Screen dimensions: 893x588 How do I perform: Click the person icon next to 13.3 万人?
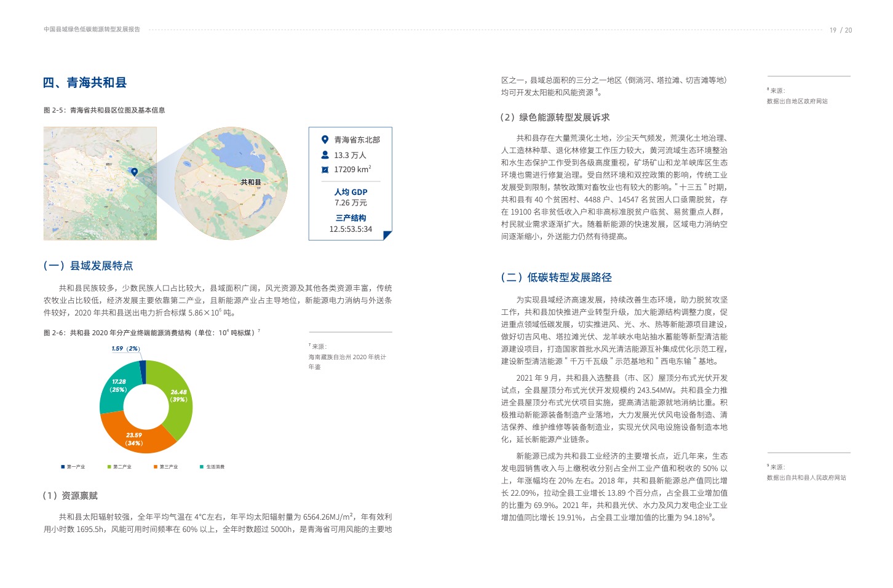point(325,155)
